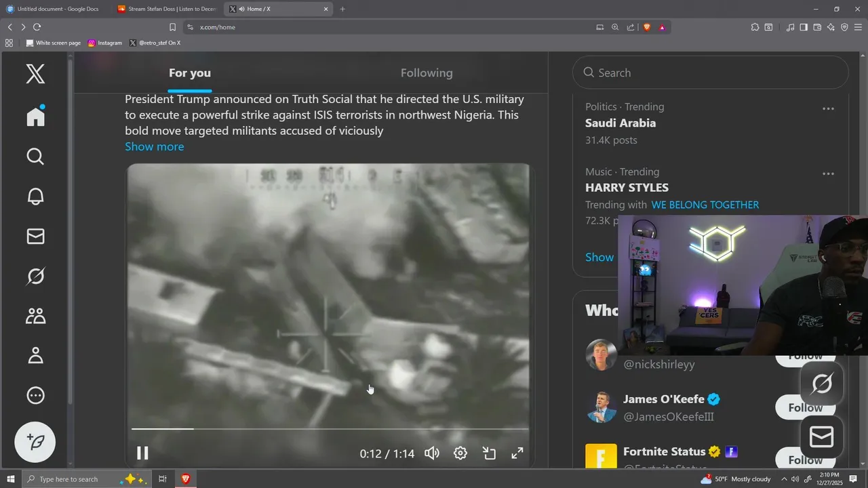Switch to For you tab

pos(190,73)
